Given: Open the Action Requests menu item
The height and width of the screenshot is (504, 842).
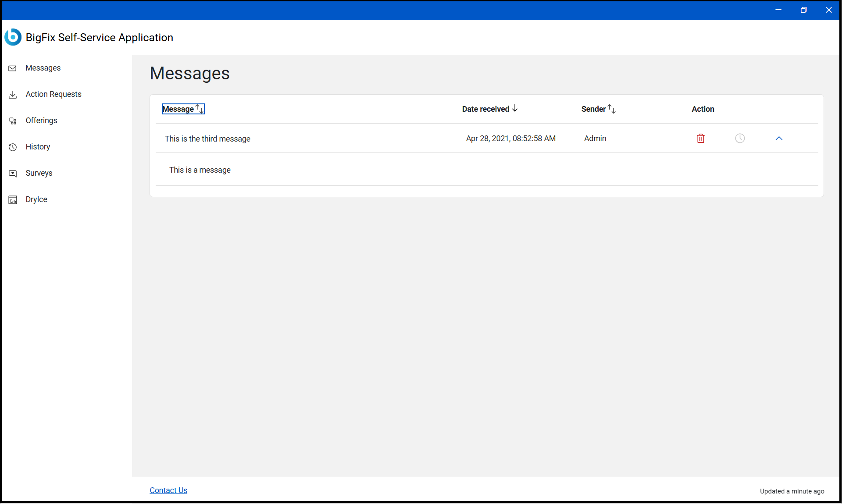Looking at the screenshot, I should [54, 94].
